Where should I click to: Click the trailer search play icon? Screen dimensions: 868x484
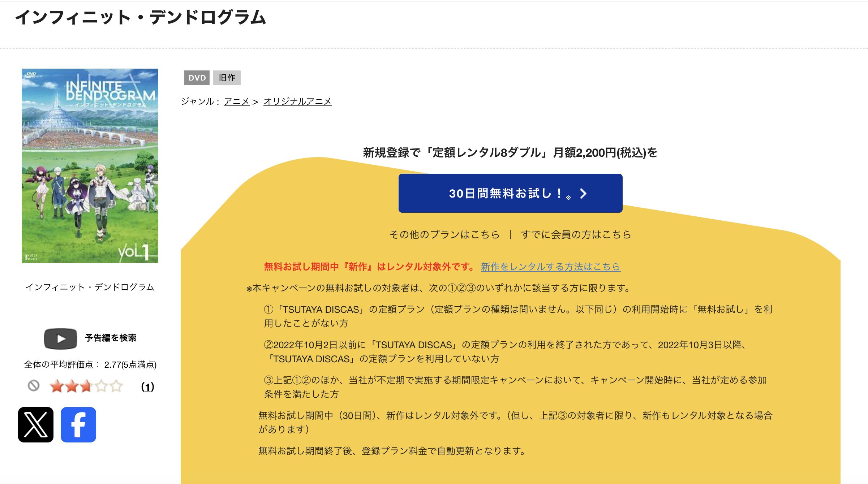pos(61,338)
